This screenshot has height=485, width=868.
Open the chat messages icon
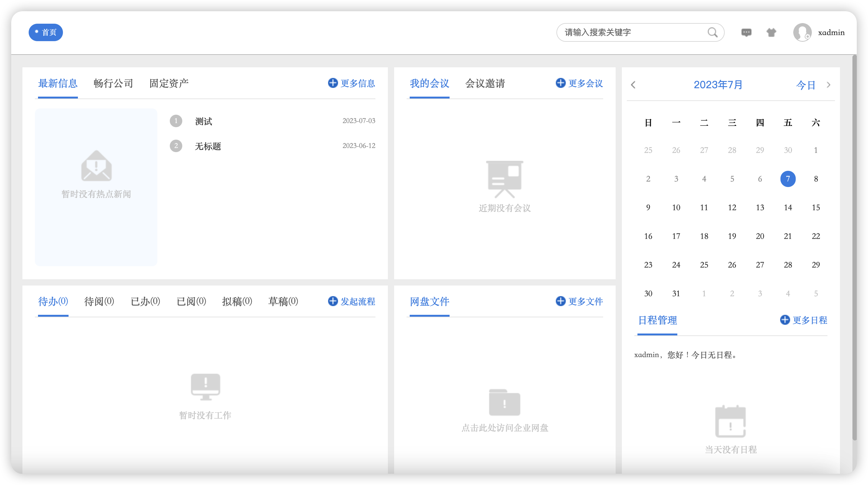click(x=746, y=32)
